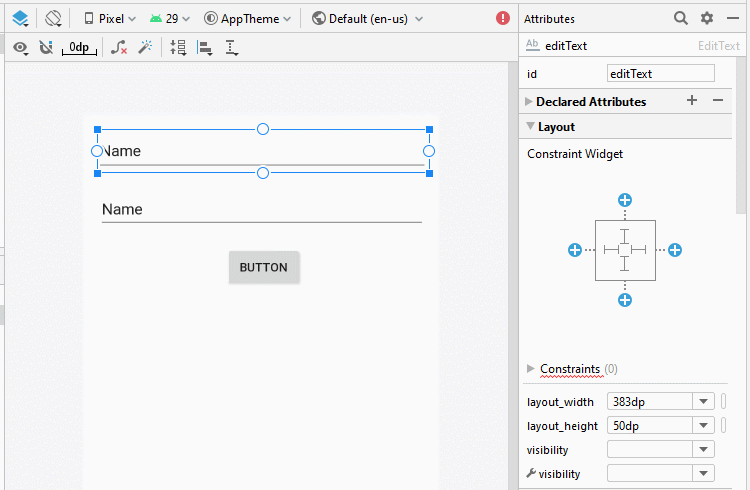This screenshot has width=750, height=490.
Task: Open the Align tools icon
Action: coord(205,47)
